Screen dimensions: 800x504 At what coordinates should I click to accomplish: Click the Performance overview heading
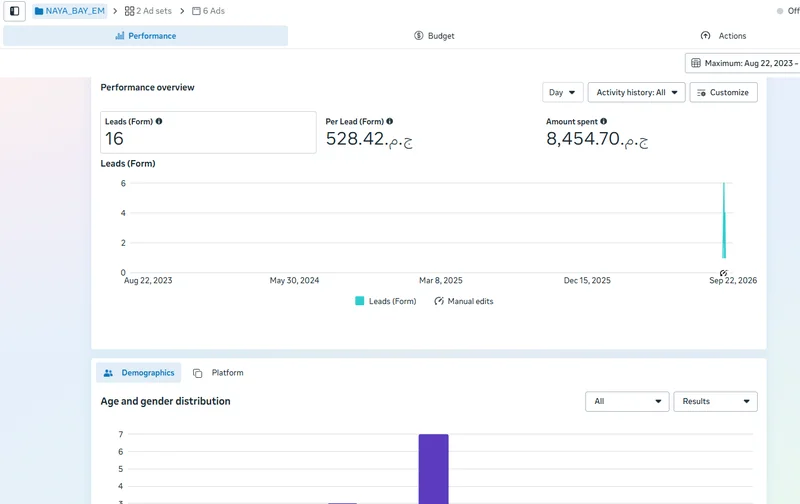click(x=147, y=87)
